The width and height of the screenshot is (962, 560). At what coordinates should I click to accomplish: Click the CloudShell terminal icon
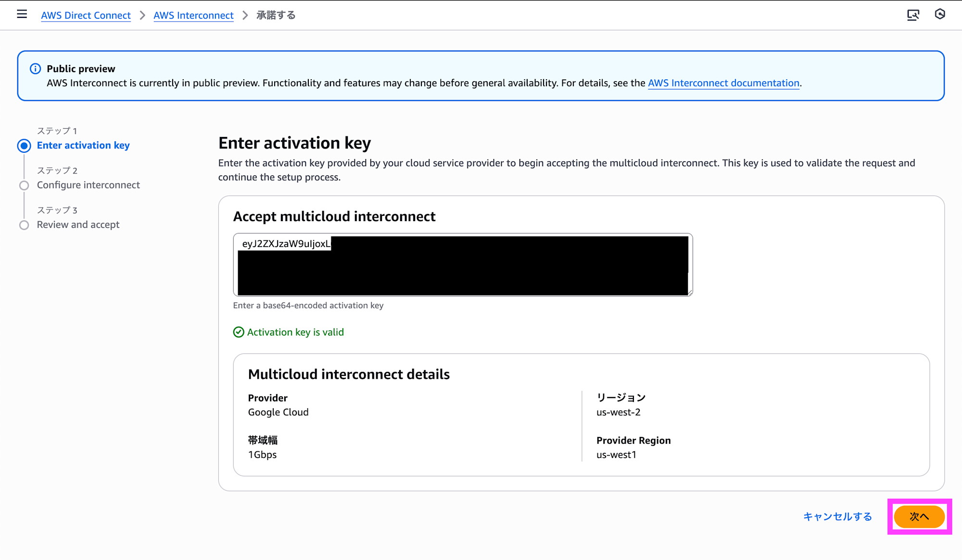point(912,15)
